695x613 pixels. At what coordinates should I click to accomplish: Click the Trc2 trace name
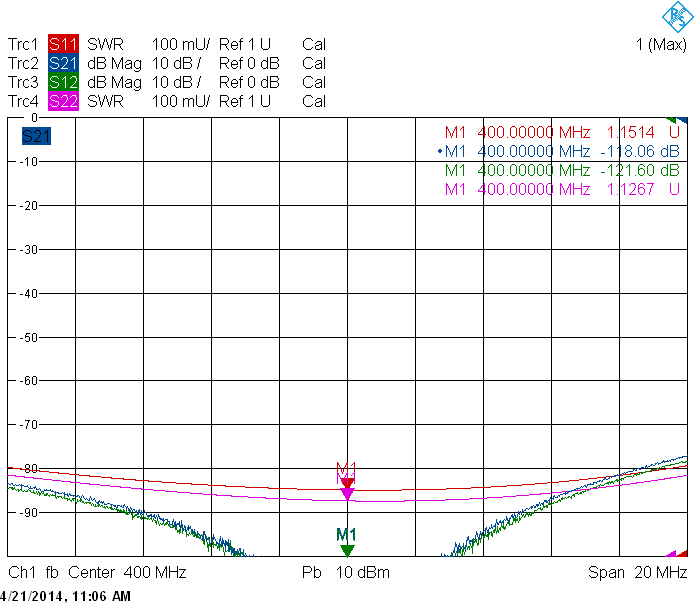click(x=23, y=63)
